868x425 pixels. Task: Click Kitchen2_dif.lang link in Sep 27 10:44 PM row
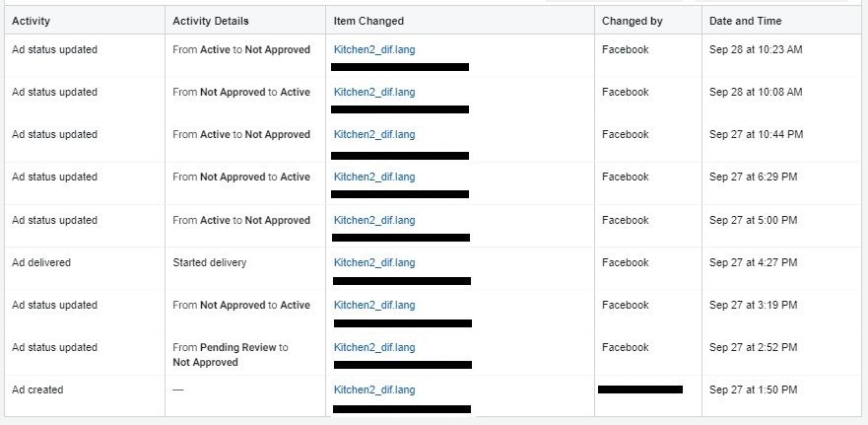pos(374,134)
